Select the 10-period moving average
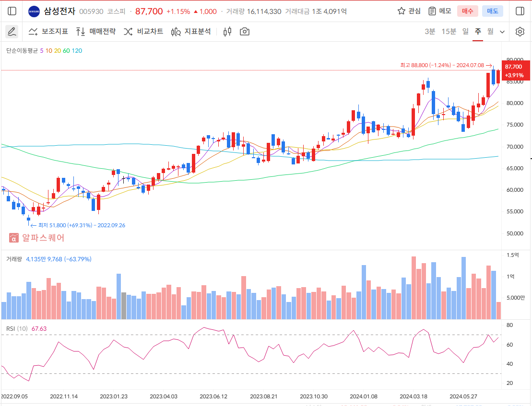 [49, 50]
